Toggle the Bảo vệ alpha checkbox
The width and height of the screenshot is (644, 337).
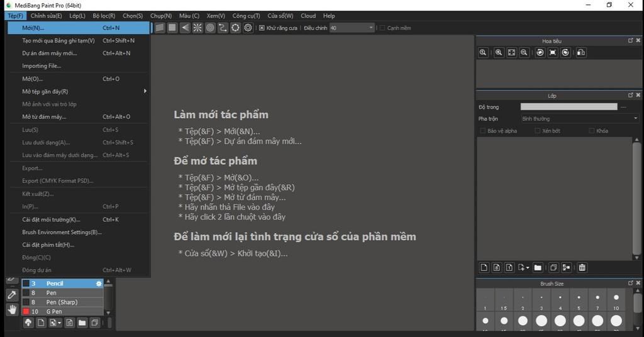pos(482,131)
